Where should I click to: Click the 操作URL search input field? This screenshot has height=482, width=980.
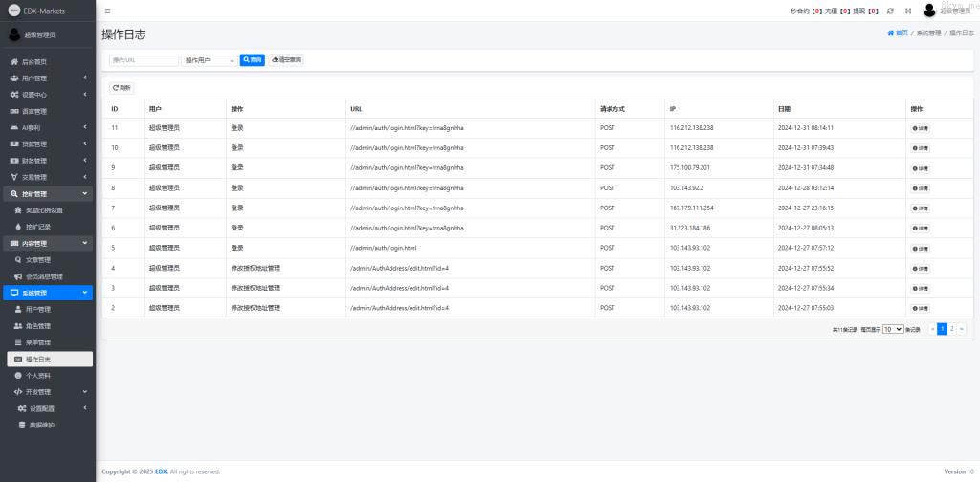pos(144,59)
